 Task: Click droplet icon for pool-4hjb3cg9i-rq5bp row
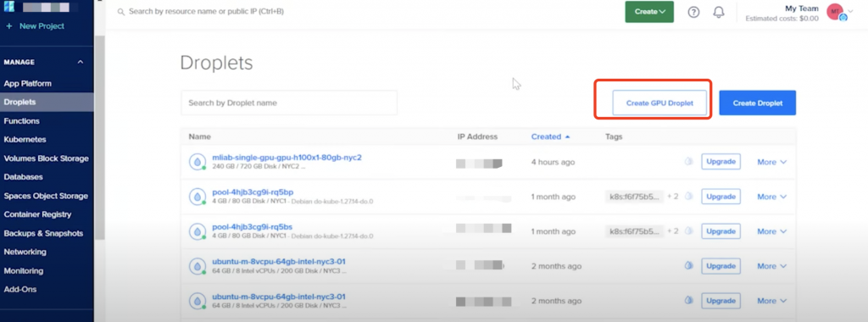[197, 197]
